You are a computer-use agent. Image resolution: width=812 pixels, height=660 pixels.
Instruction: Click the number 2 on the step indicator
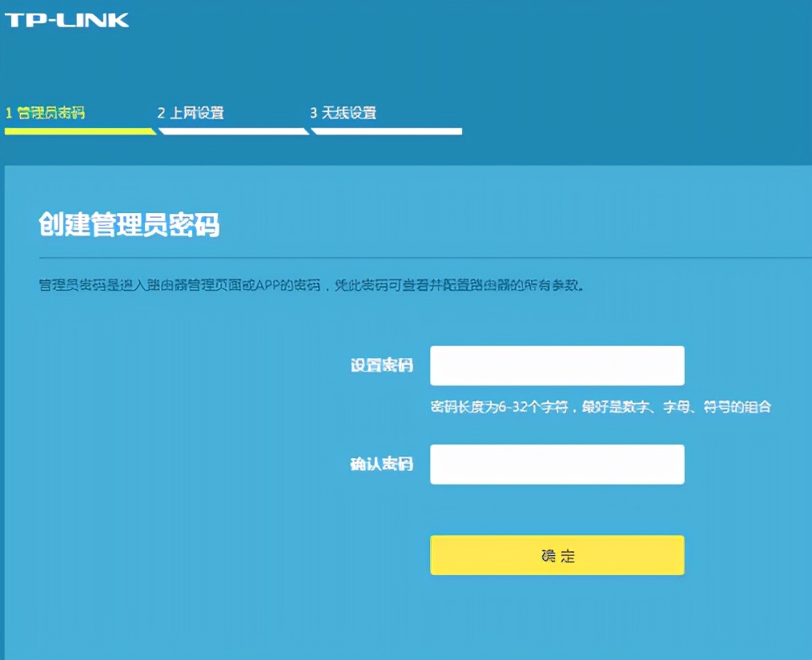tap(163, 113)
